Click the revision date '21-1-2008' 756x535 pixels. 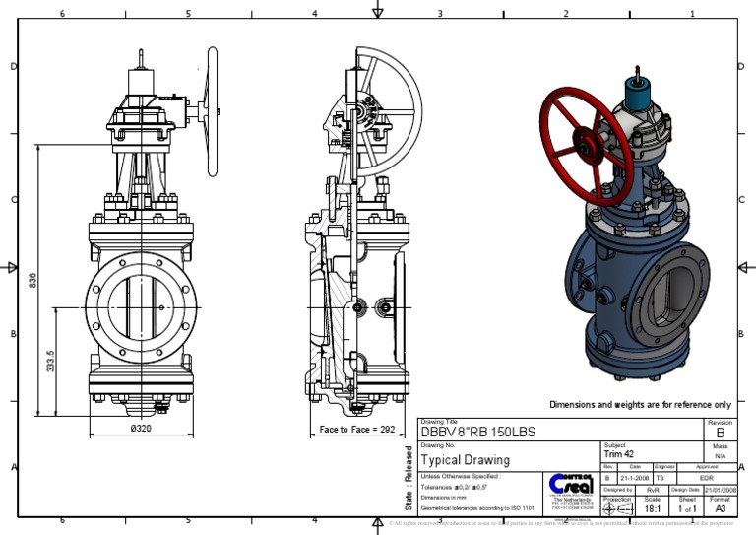(635, 478)
